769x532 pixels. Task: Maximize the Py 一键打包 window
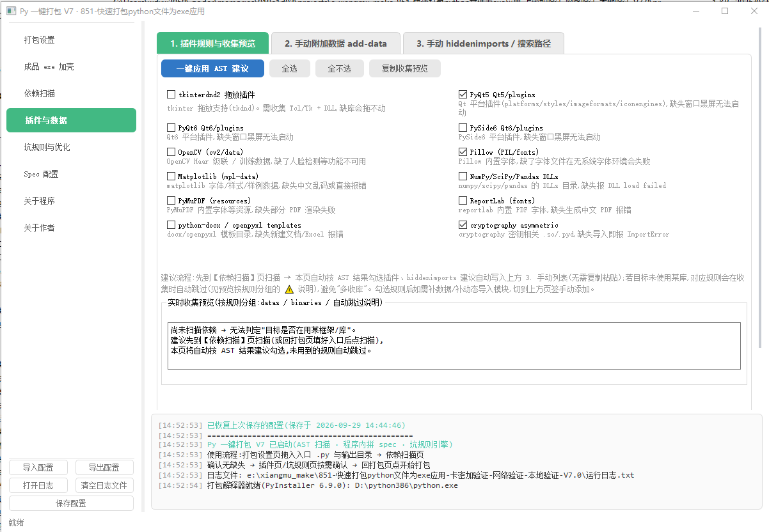tap(724, 11)
